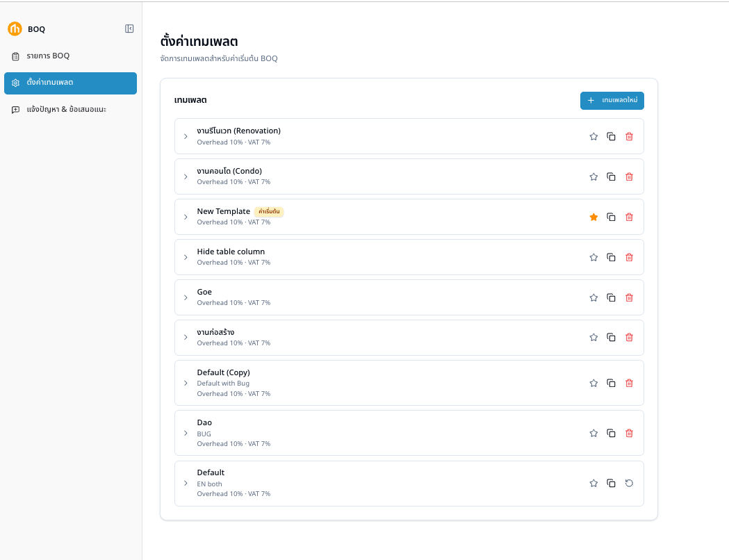
Task: Delete the Goe template using its trash icon
Action: pyautogui.click(x=629, y=297)
